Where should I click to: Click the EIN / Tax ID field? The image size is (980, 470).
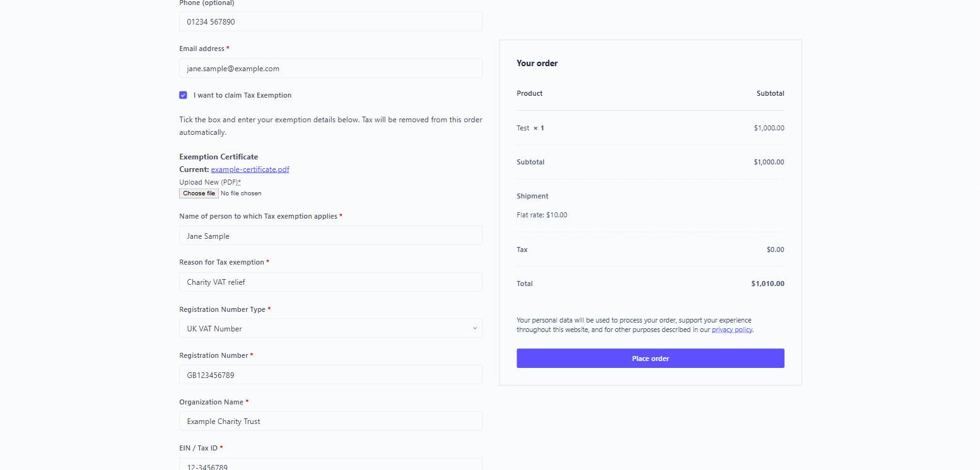330,464
